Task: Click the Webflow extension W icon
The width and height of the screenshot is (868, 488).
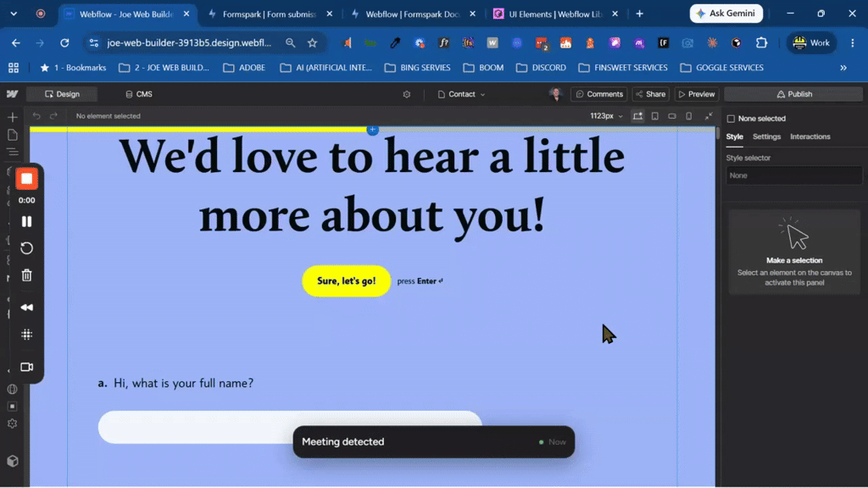Action: click(x=492, y=42)
